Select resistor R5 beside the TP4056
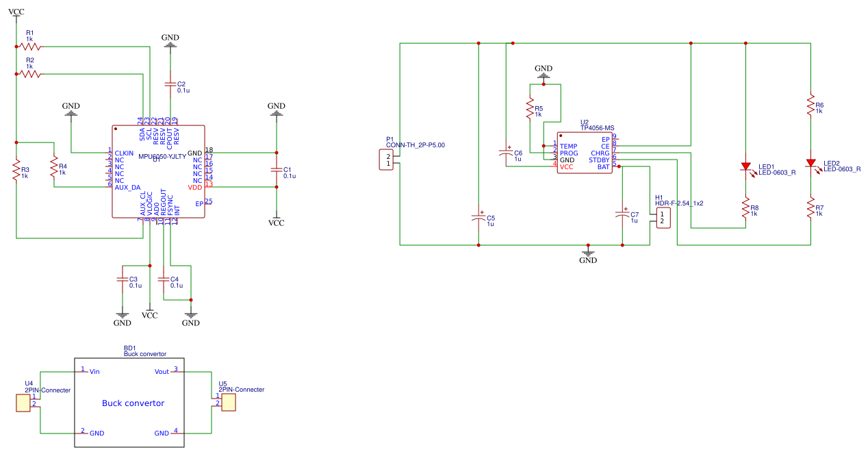 point(529,108)
